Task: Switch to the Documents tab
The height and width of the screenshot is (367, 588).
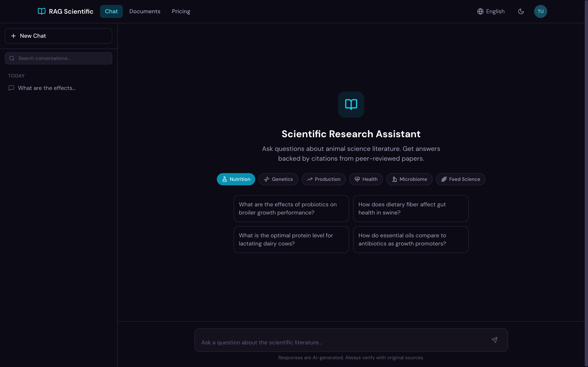Action: pos(145,11)
